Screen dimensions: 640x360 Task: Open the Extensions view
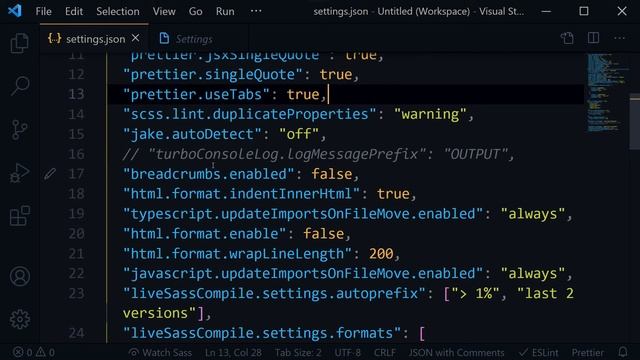click(x=20, y=216)
